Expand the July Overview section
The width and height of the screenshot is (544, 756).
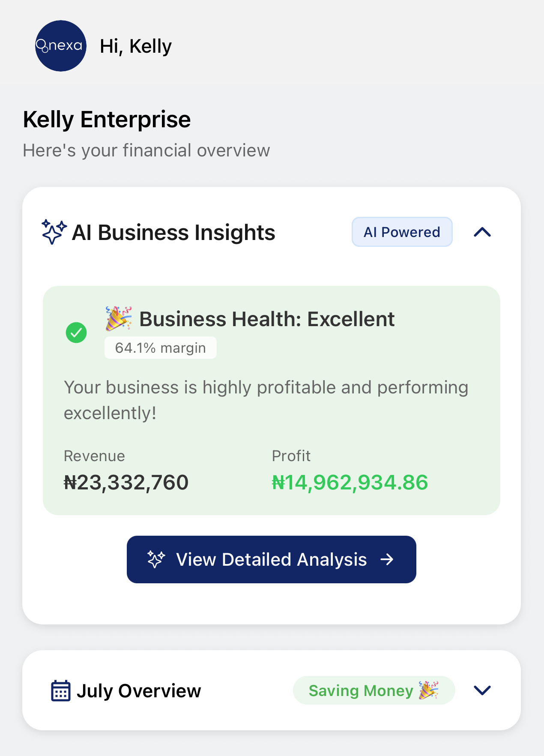[x=482, y=690]
